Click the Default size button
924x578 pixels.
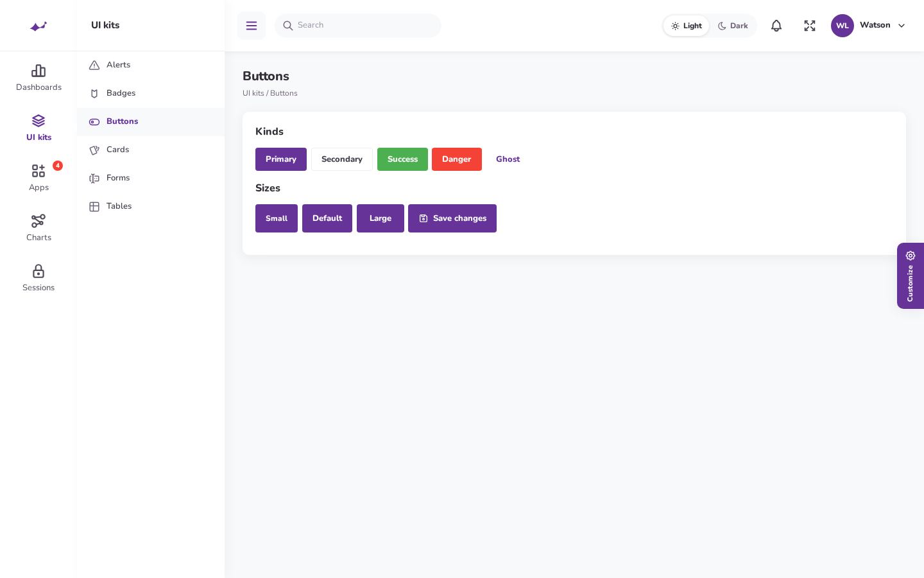click(x=327, y=218)
